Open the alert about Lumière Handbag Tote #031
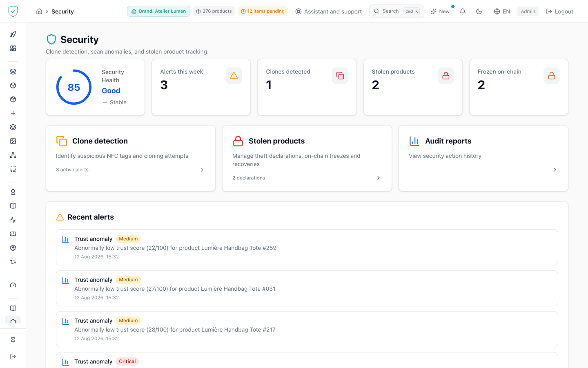Viewport: 588px width, 368px height. pyautogui.click(x=307, y=288)
